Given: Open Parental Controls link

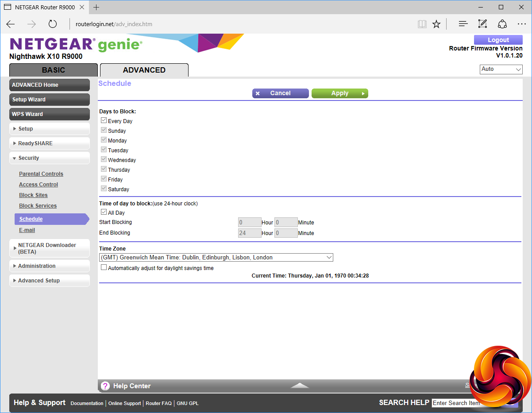Looking at the screenshot, I should click(x=41, y=174).
